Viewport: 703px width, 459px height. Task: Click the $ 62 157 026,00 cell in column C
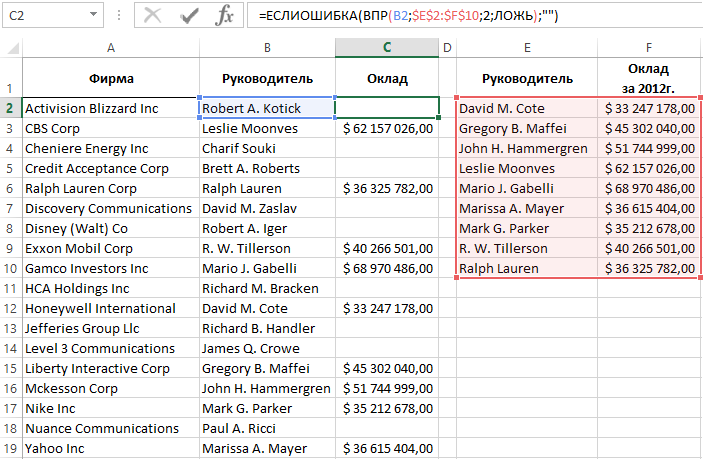click(x=387, y=128)
